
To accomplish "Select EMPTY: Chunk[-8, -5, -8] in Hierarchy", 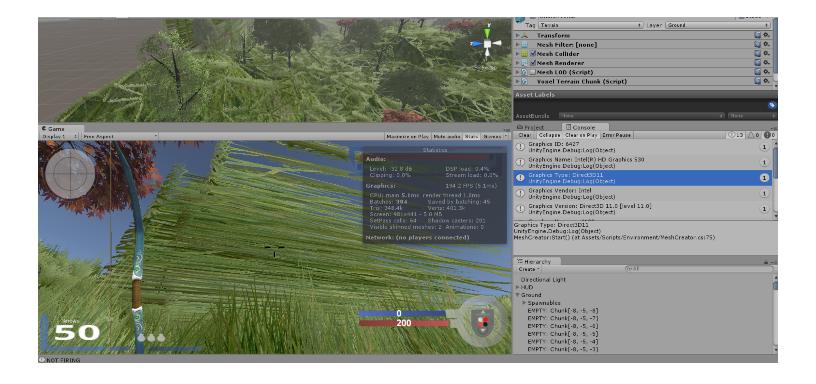I will point(563,310).
